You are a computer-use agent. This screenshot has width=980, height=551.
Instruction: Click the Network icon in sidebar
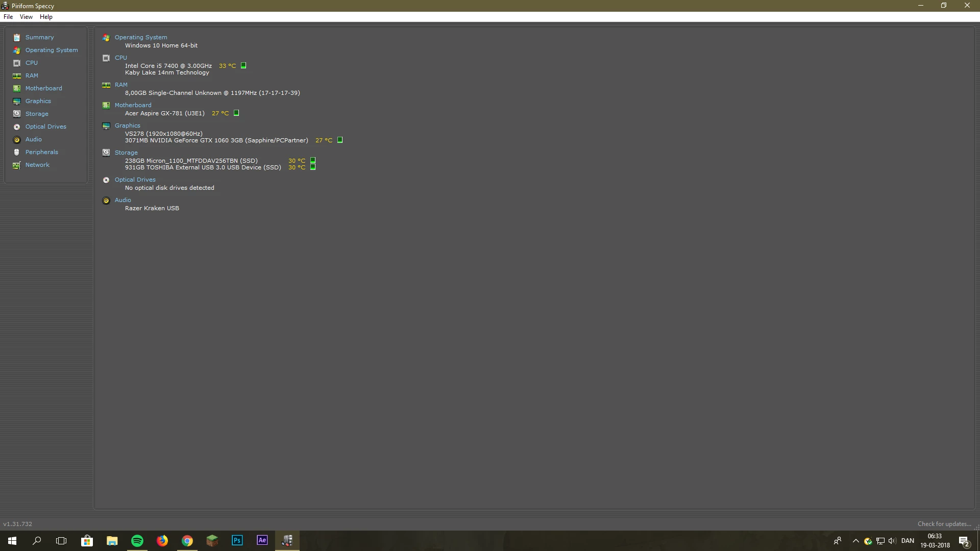pos(17,165)
